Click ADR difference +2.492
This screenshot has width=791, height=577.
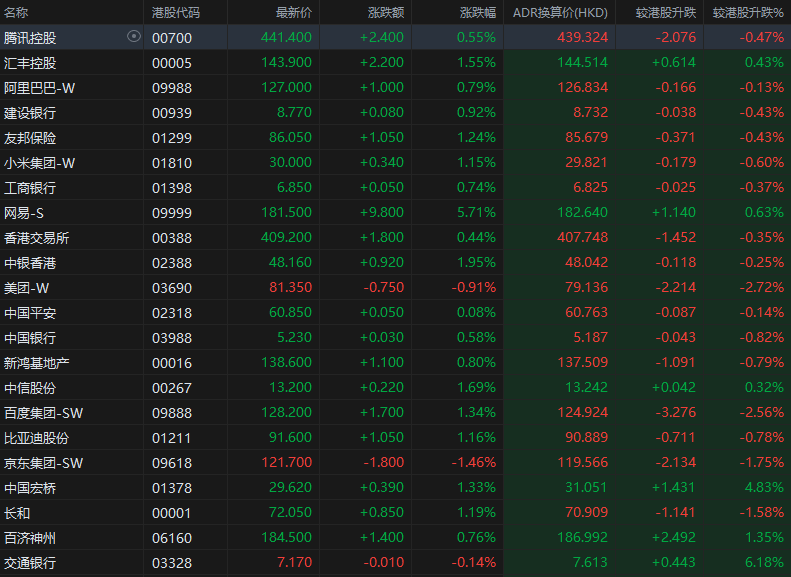click(674, 537)
